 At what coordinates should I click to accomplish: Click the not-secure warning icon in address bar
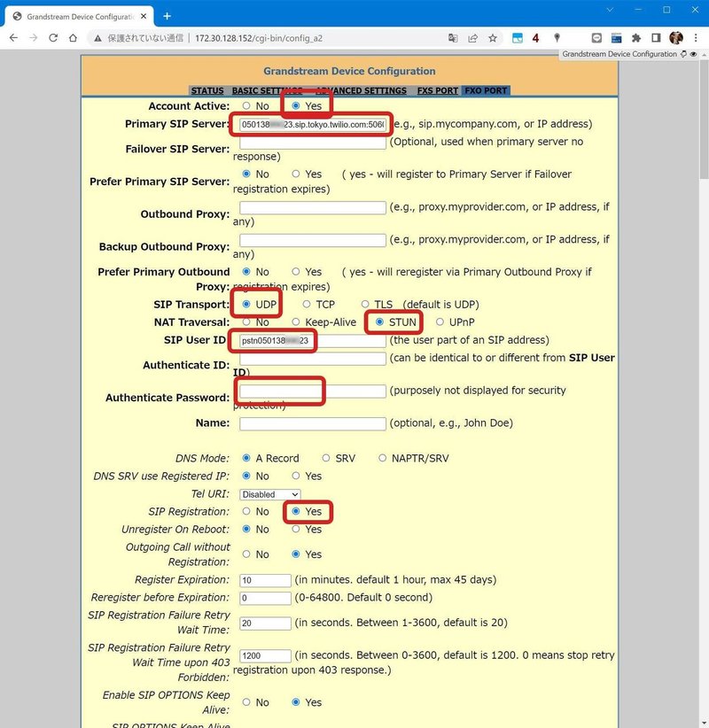pos(97,38)
